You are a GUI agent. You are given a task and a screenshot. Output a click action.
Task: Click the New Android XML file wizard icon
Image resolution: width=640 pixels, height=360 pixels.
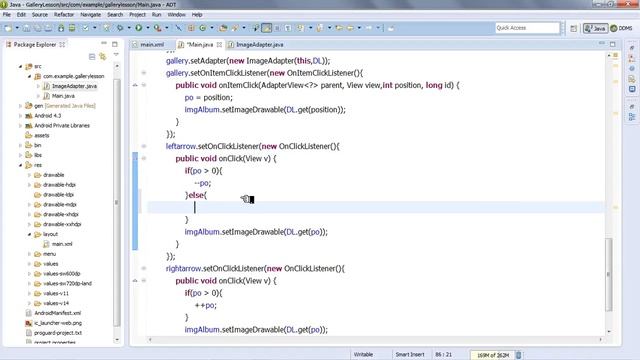pos(107,28)
